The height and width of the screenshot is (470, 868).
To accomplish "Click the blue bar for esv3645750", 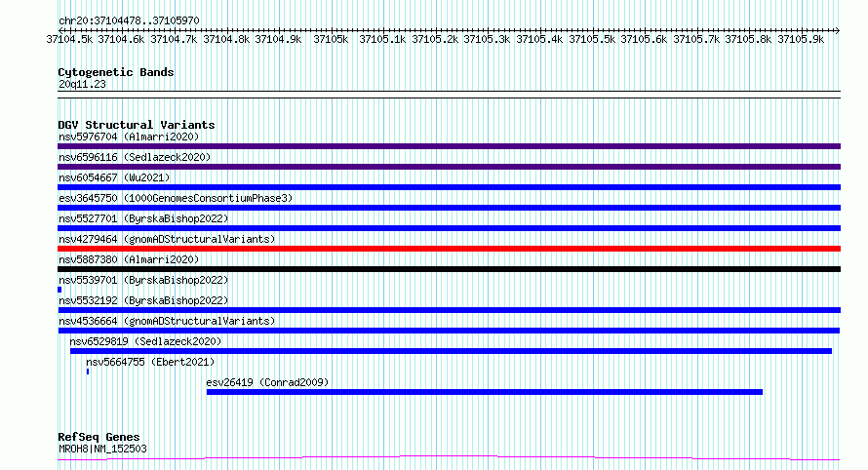I will point(449,208).
